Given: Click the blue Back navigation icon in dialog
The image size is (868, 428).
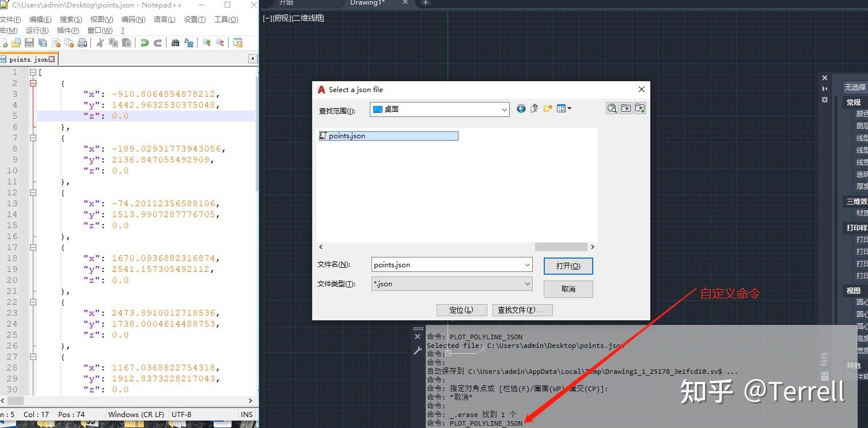Looking at the screenshot, I should [x=521, y=108].
